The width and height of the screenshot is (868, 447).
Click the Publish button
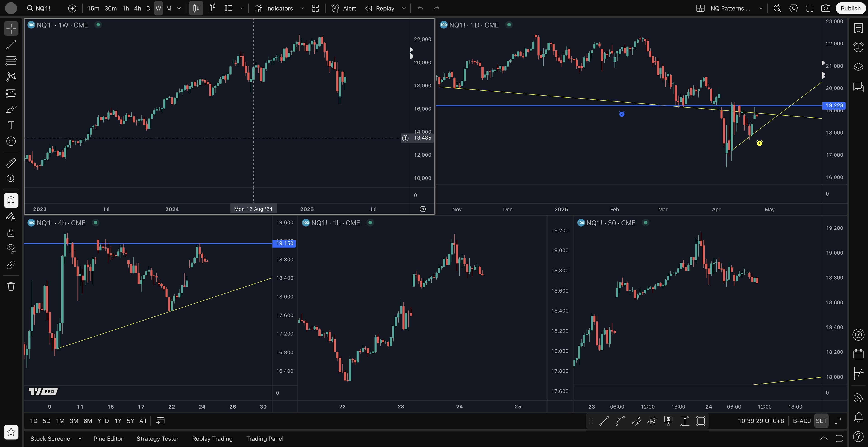tap(850, 8)
